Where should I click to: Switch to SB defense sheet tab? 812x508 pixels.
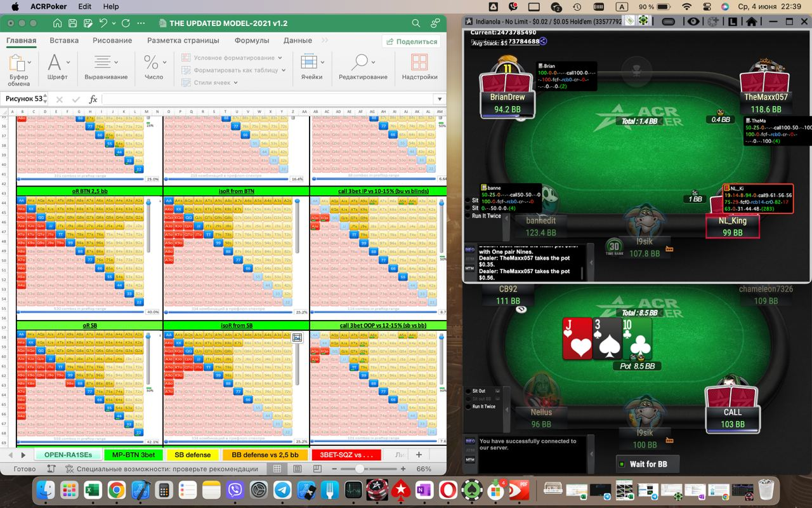tap(193, 455)
